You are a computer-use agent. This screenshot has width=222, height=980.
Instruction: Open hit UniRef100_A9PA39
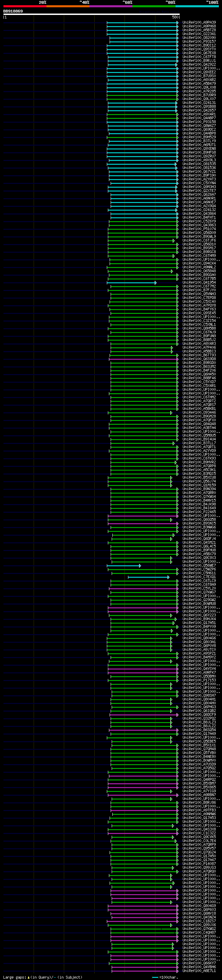[199, 23]
